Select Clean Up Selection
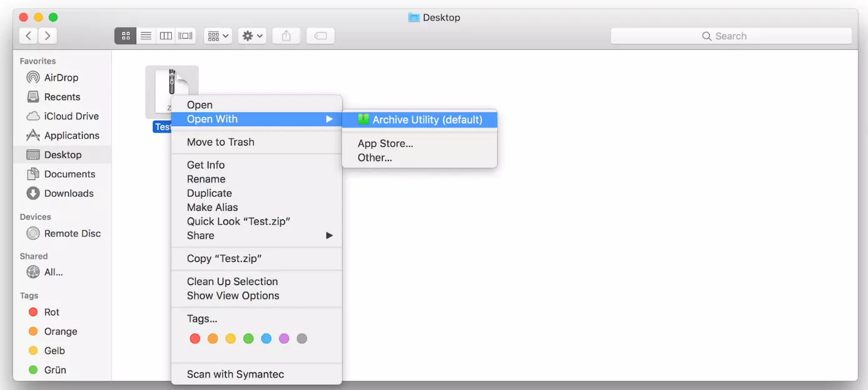Viewport: 868px width, 390px height. pyautogui.click(x=256, y=281)
